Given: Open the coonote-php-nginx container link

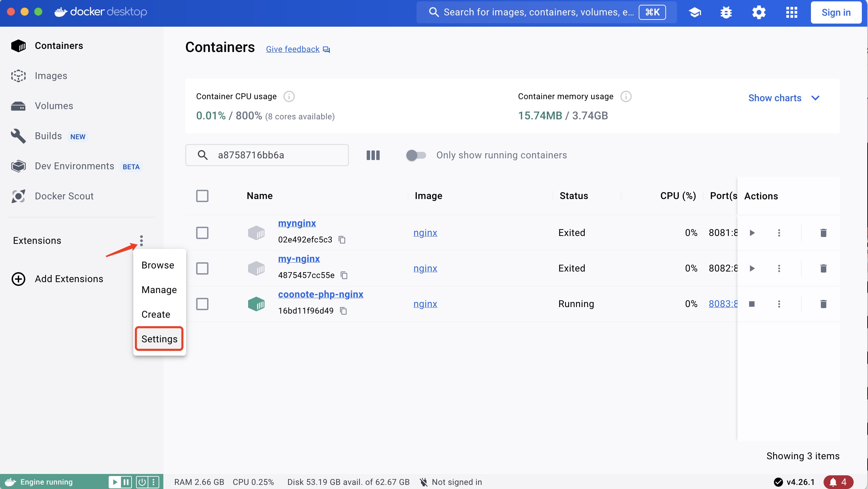Looking at the screenshot, I should click(x=321, y=294).
